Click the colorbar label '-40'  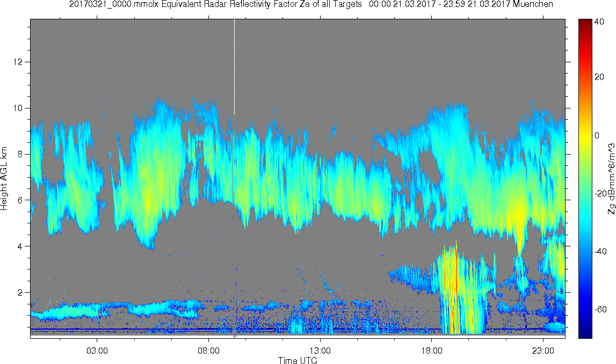pos(600,252)
